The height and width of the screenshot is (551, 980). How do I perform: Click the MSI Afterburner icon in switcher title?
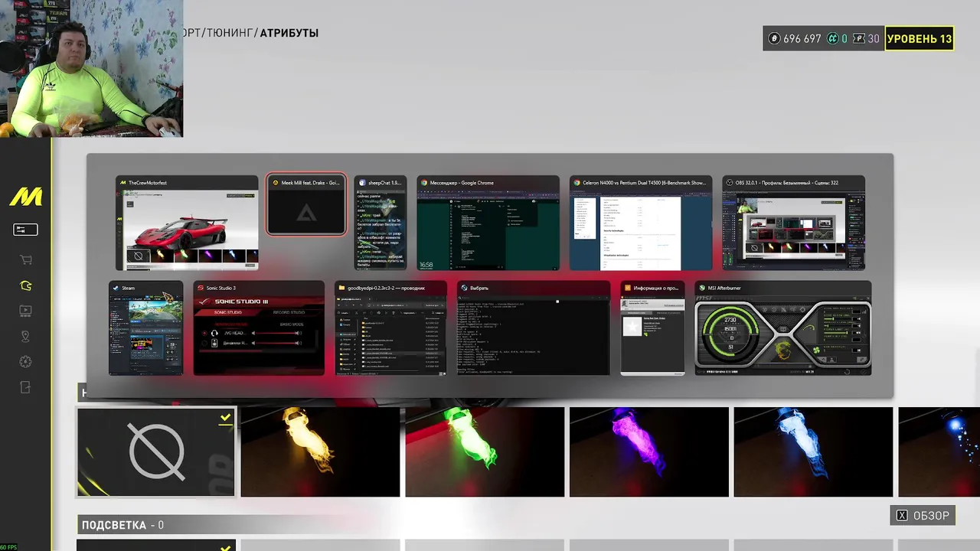tap(702, 288)
